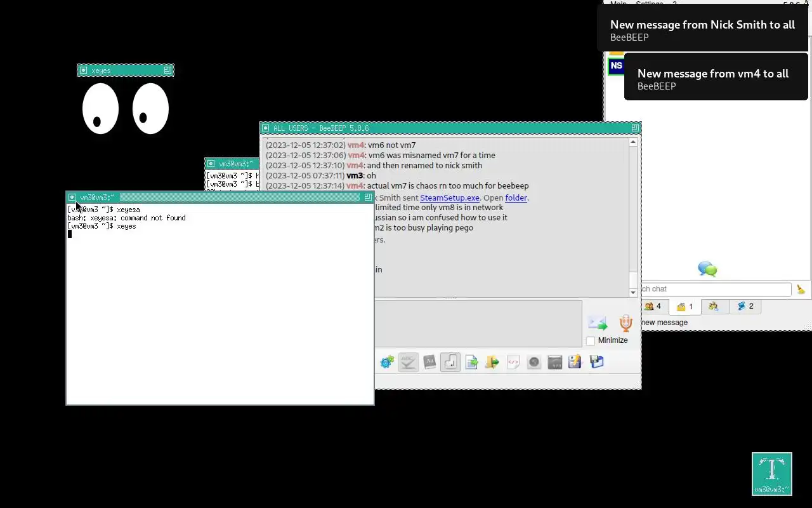Click the blue double floppy save icon
The height and width of the screenshot is (508, 812).
(x=596, y=362)
